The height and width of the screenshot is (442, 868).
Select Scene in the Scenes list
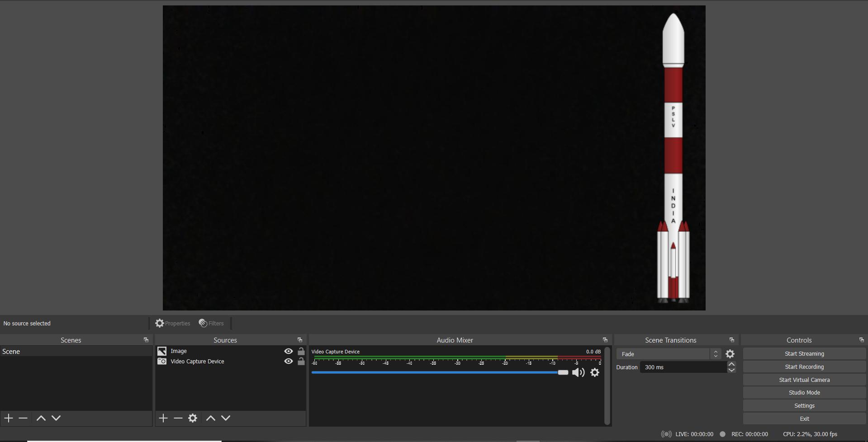[x=76, y=351]
